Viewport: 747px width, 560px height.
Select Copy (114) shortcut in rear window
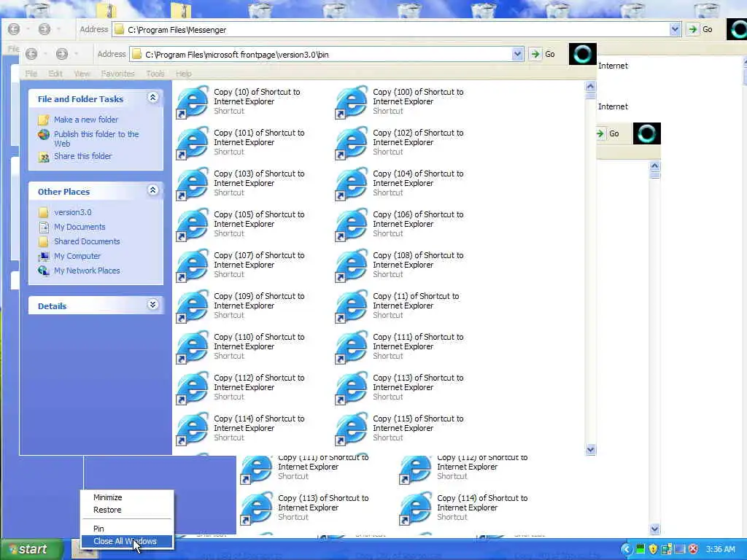(463, 507)
